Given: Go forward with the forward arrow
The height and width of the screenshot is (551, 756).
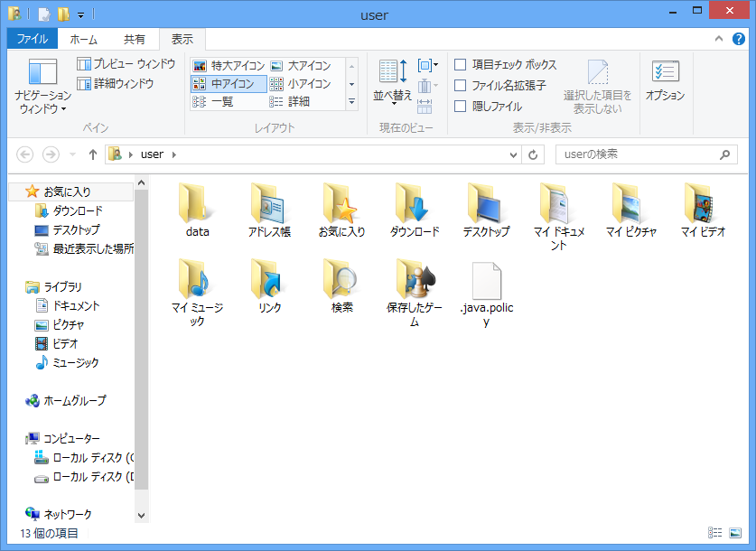Looking at the screenshot, I should [51, 154].
